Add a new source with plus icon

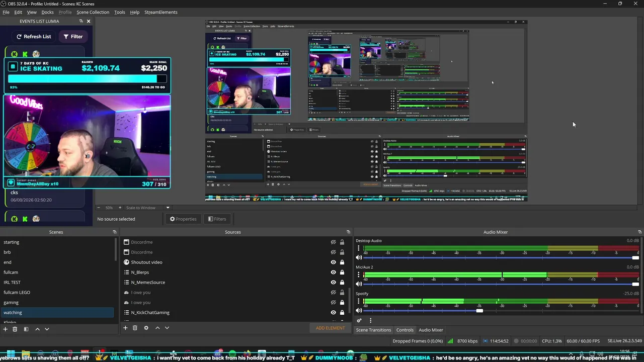click(x=125, y=328)
